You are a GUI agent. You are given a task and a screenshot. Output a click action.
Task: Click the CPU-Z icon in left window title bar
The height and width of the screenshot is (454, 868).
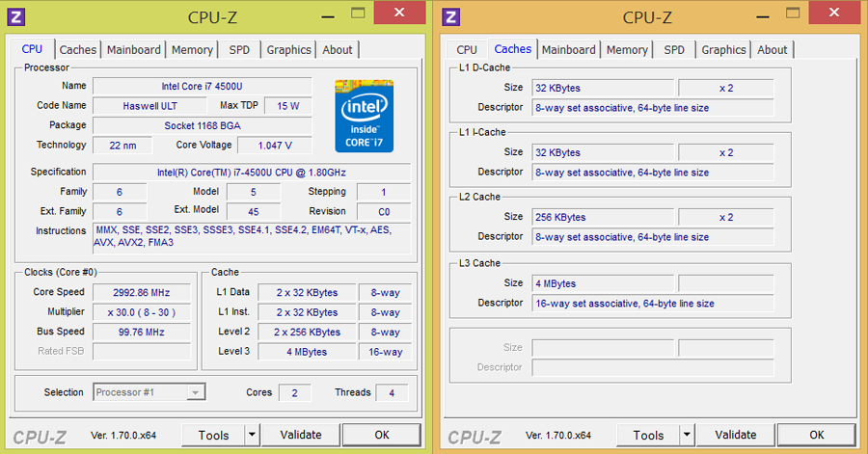tap(17, 16)
